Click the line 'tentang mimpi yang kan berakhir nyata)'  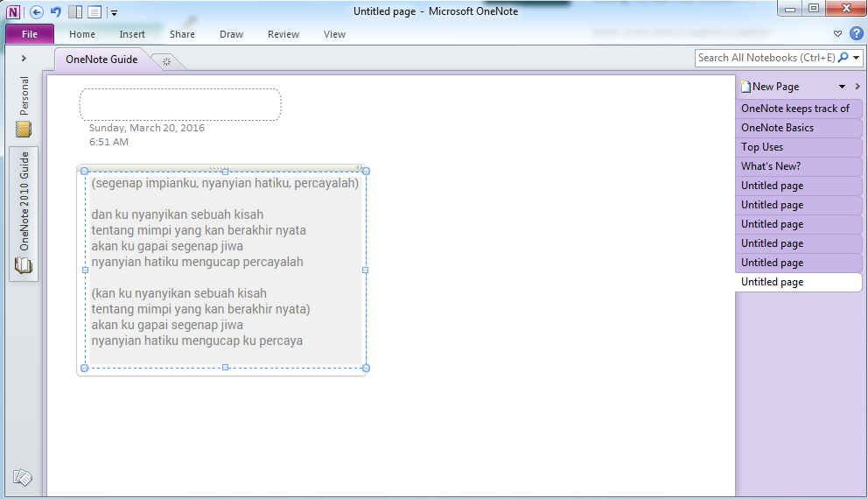tap(200, 308)
